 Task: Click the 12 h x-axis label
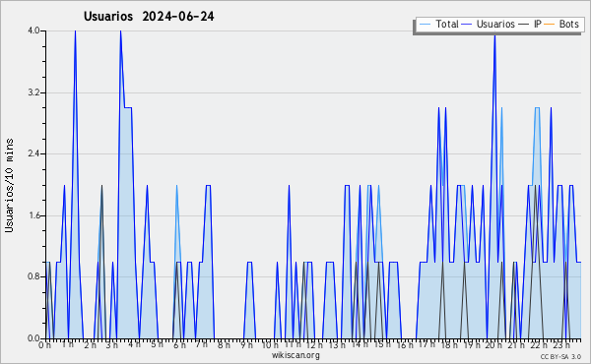tap(315, 345)
